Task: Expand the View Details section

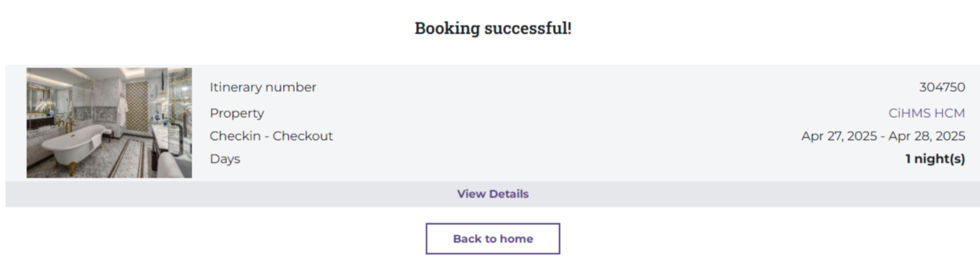Action: click(492, 194)
